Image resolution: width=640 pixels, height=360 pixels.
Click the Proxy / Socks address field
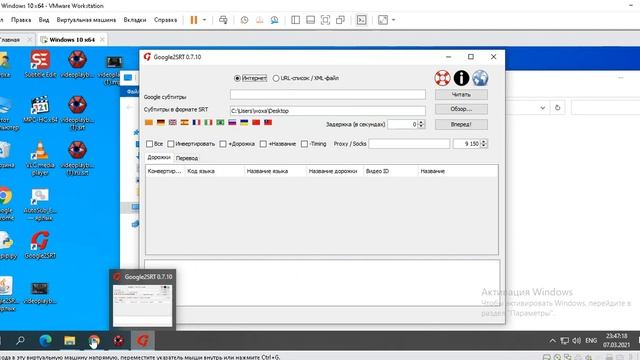[x=409, y=144]
